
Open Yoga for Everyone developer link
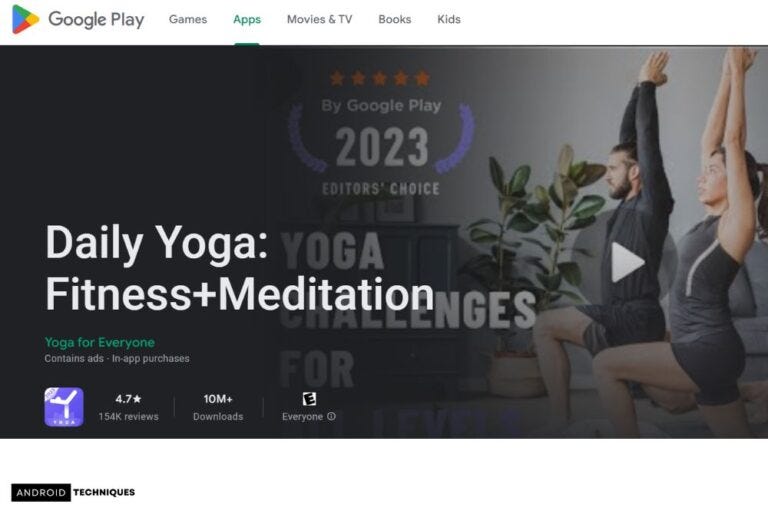[x=100, y=342]
